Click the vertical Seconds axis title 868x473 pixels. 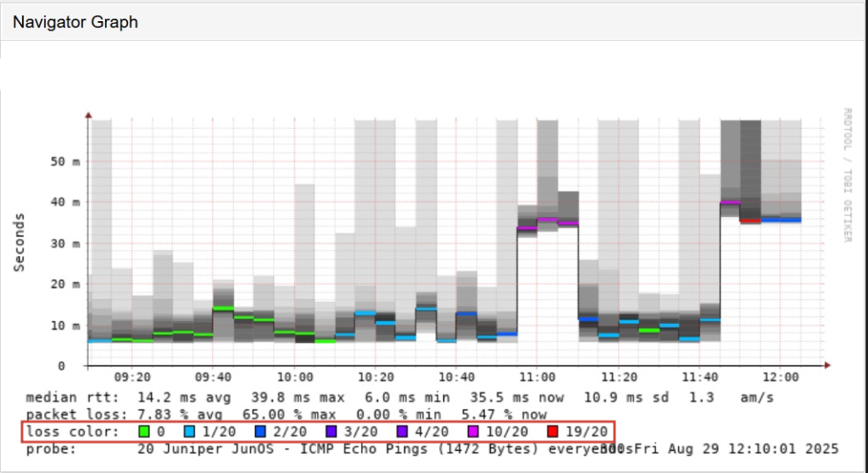[x=19, y=242]
